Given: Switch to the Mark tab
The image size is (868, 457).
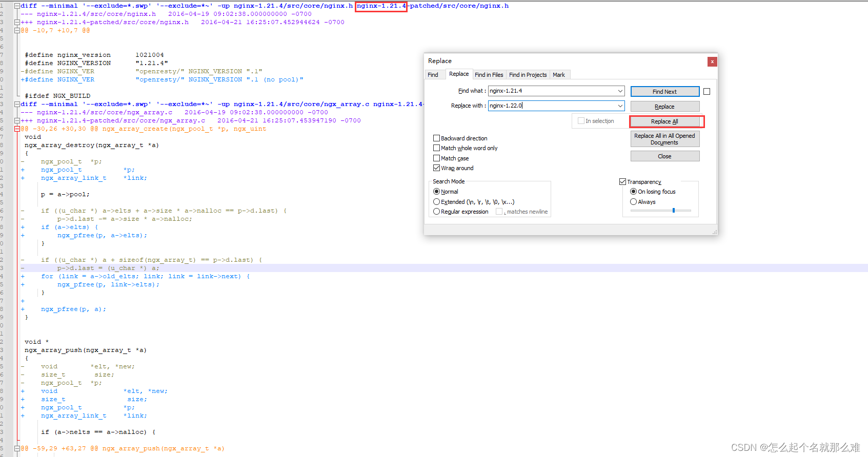Looking at the screenshot, I should tap(559, 75).
